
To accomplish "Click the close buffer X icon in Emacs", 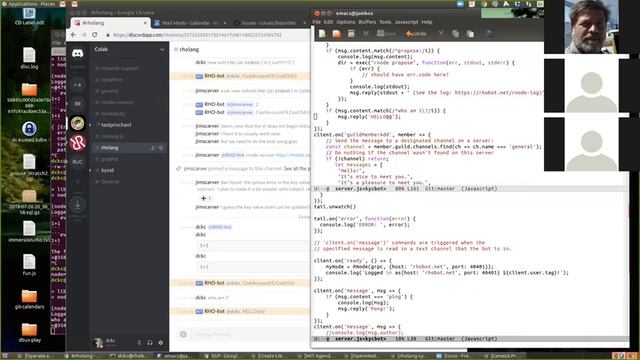I will 366,34.
